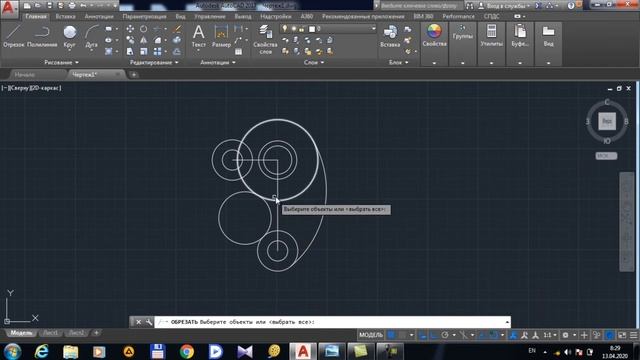Click the Copy tool in Редактирование
The width and height of the screenshot is (640, 360).
point(130,40)
